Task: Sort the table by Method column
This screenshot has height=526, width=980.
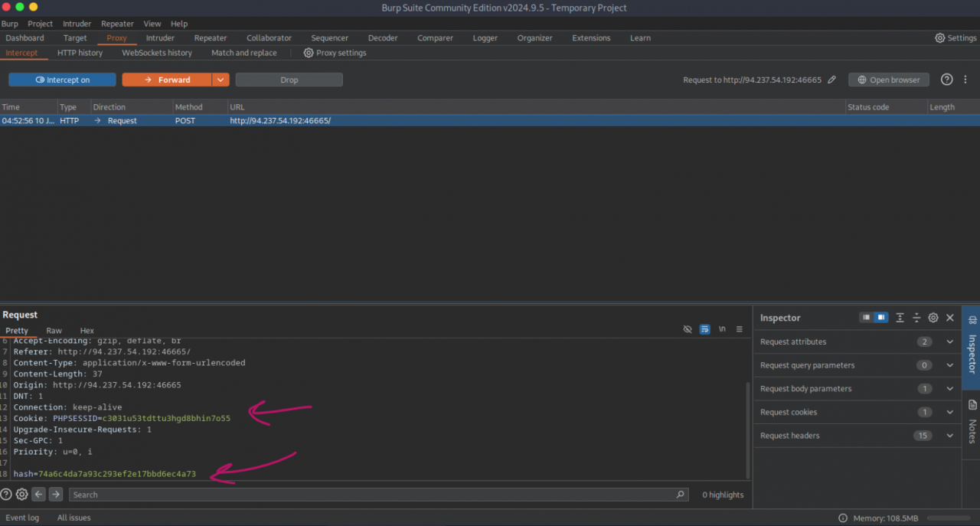Action: click(x=200, y=107)
